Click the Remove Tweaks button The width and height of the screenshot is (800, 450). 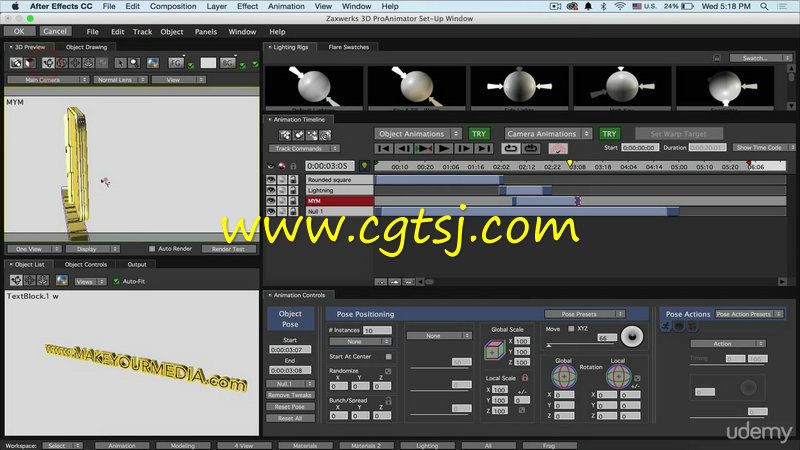point(290,395)
